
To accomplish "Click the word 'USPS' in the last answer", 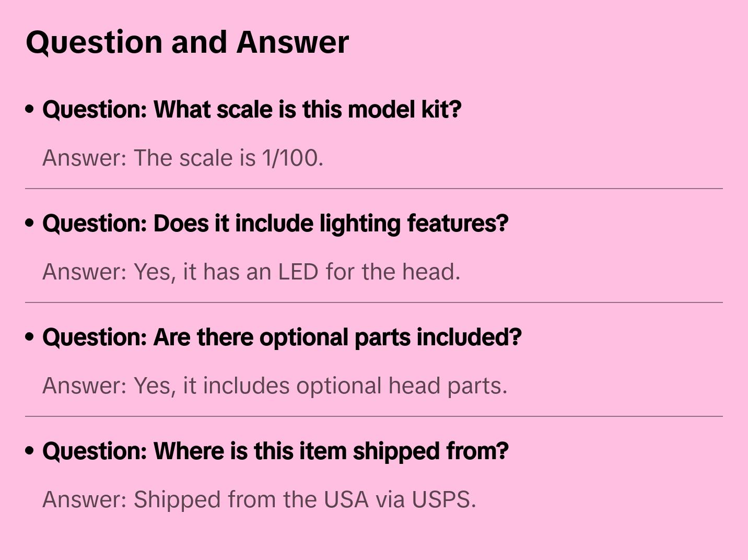I will point(443,500).
